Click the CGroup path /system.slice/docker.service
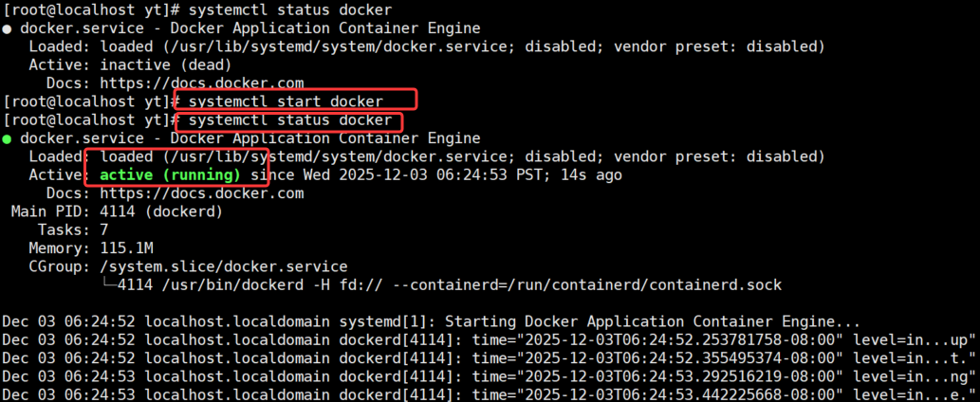The height and width of the screenshot is (402, 980). tap(224, 267)
